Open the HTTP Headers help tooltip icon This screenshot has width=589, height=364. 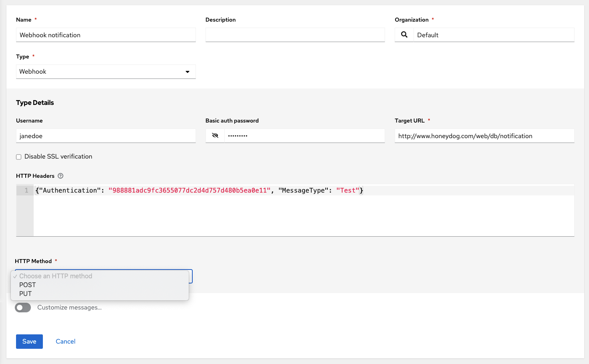pos(61,176)
